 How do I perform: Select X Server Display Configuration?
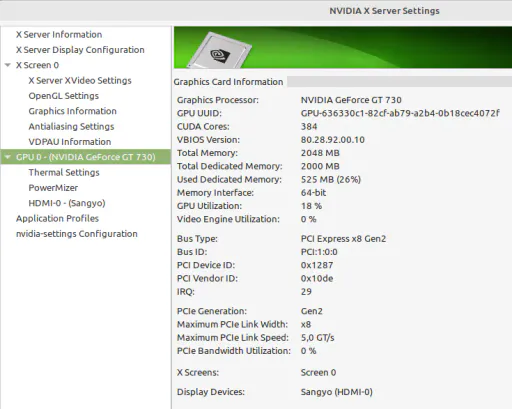[x=80, y=50]
